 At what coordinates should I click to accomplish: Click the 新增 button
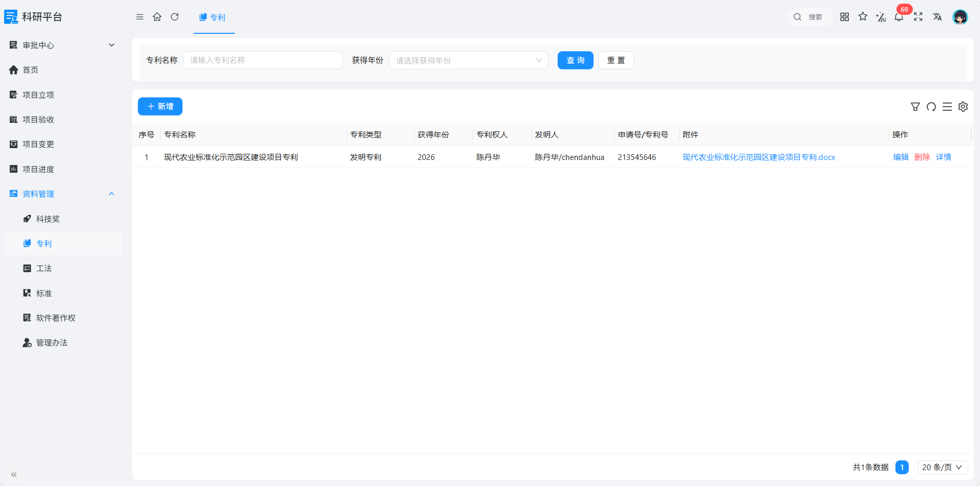point(160,106)
